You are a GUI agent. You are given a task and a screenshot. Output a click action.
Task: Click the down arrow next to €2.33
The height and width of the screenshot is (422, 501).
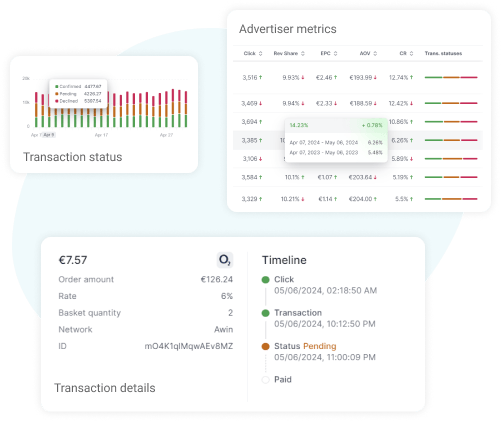(335, 103)
